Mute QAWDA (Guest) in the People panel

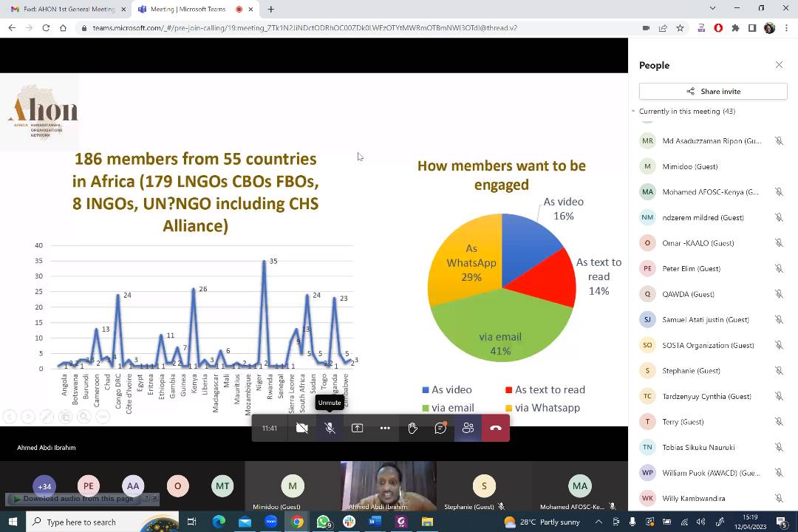coord(780,294)
